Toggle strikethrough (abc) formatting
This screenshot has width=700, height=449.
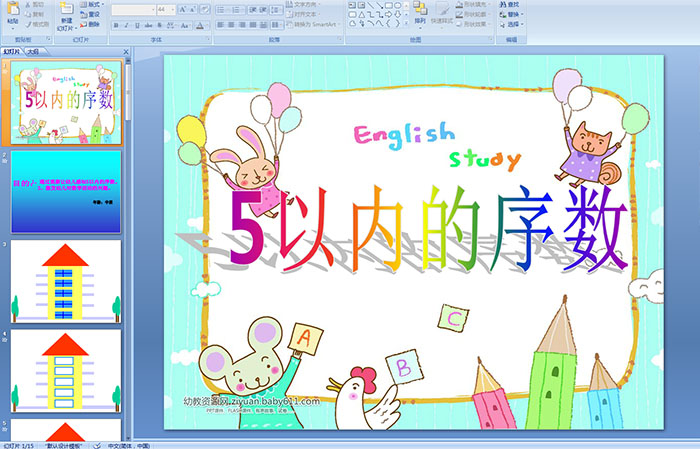(148, 25)
